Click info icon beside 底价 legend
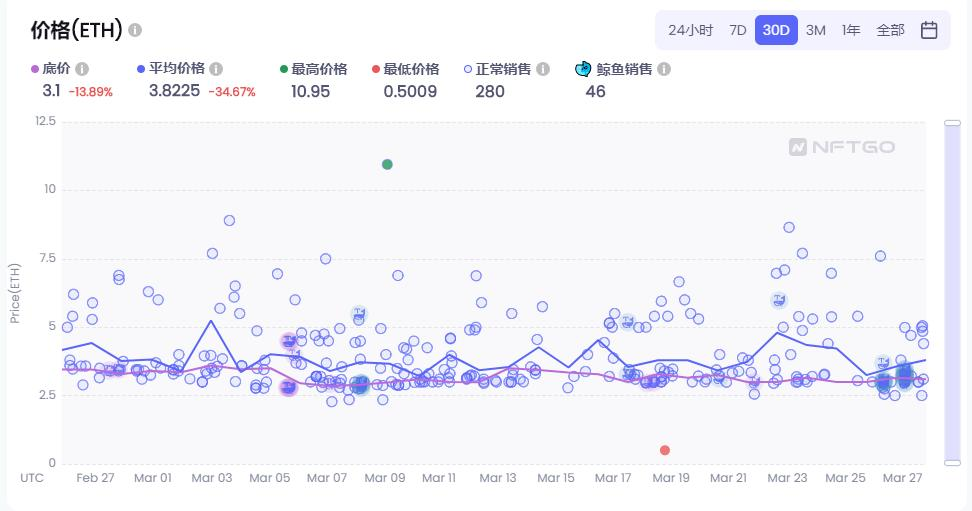Image resolution: width=972 pixels, height=511 pixels. (82, 69)
